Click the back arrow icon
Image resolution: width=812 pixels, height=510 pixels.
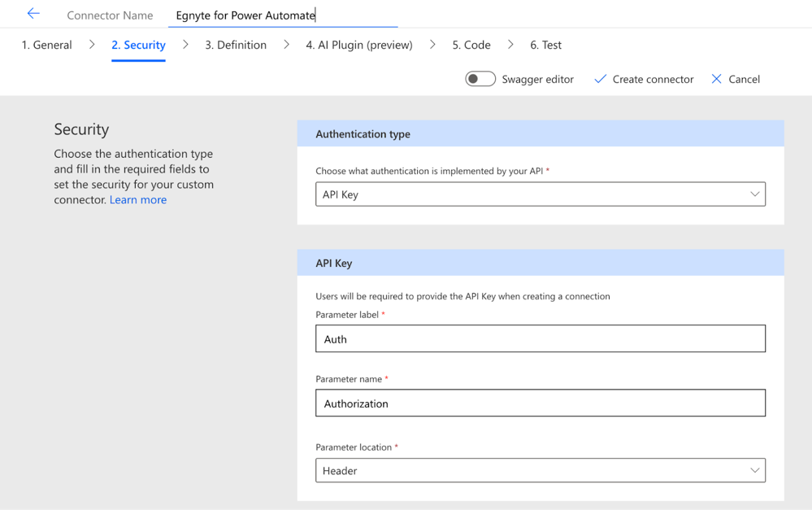33,14
